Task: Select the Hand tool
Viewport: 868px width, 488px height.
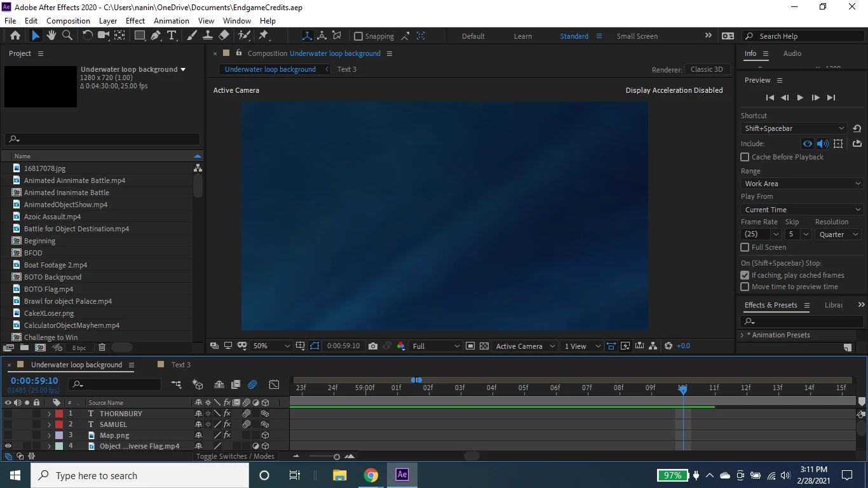Action: pos(51,36)
